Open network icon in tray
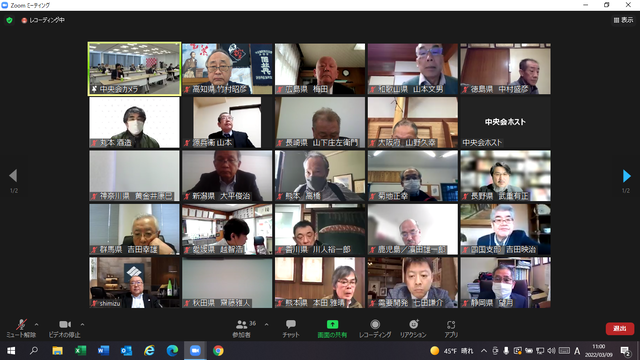The height and width of the screenshot is (360, 640). [540, 351]
